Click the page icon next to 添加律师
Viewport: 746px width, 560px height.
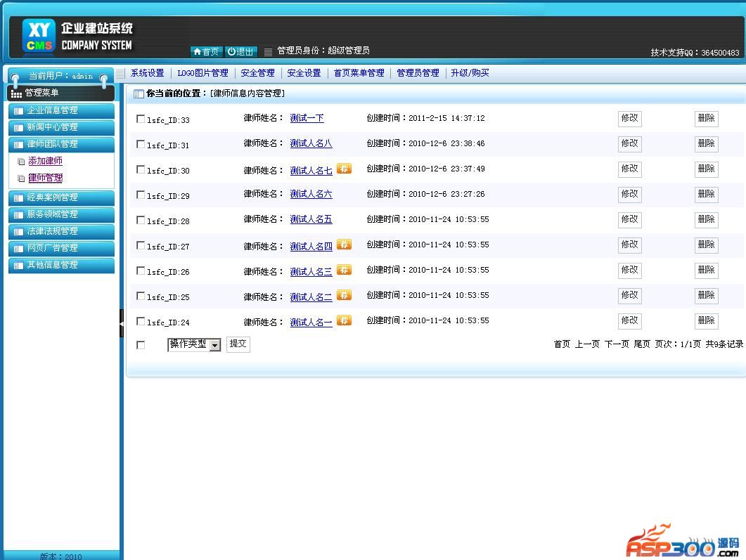(21, 162)
